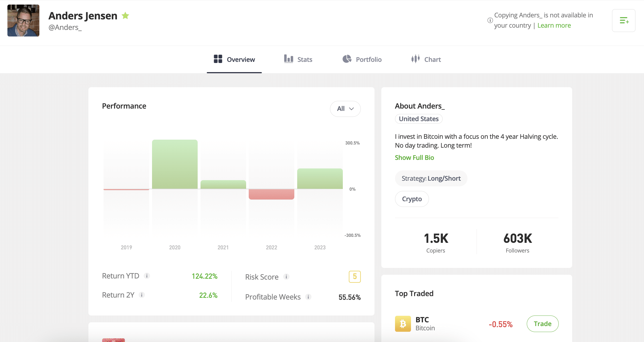644x342 pixels.
Task: Follow the Learn more link
Action: tap(554, 25)
